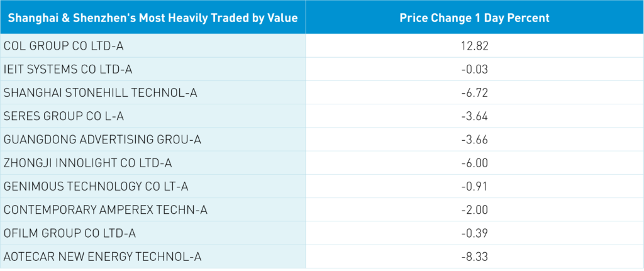
Task: Select IEIT SYSTEMS CO LTD-A stock name
Action: coord(68,69)
